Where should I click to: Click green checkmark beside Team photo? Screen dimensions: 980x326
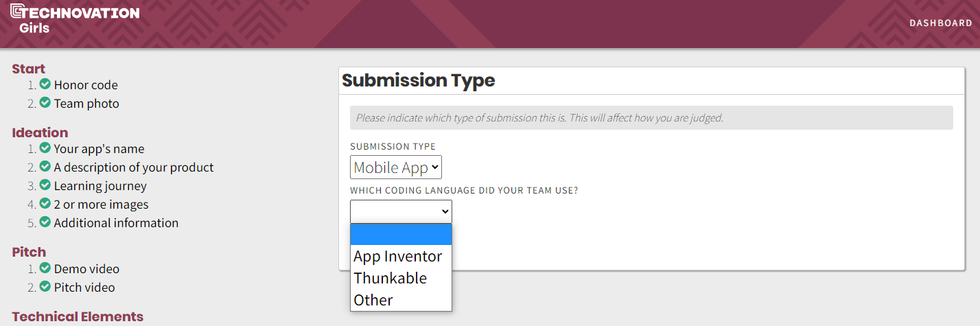click(x=45, y=103)
